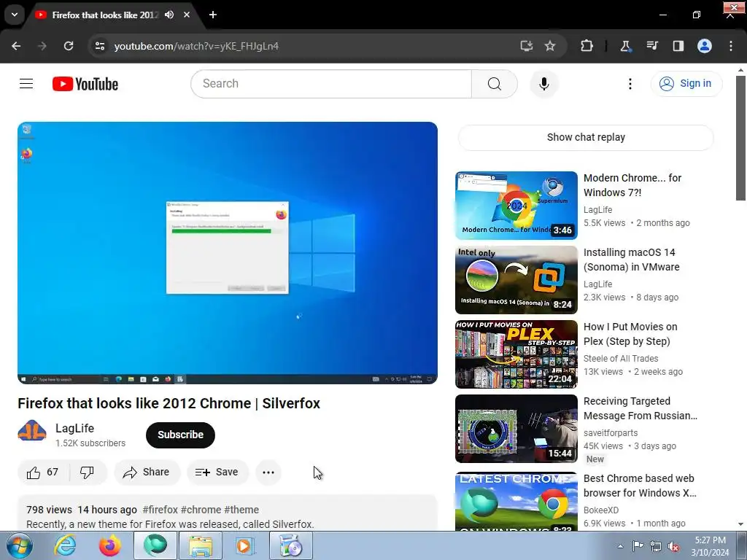747x560 pixels.
Task: Sign in to YouTube
Action: coord(686,84)
